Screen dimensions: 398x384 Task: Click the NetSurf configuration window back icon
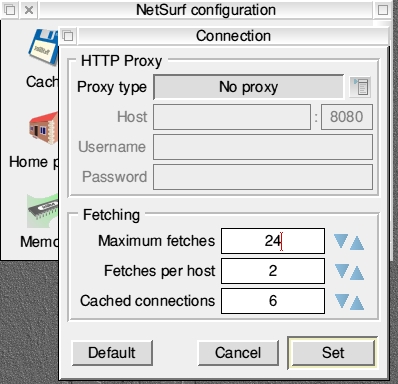10,10
